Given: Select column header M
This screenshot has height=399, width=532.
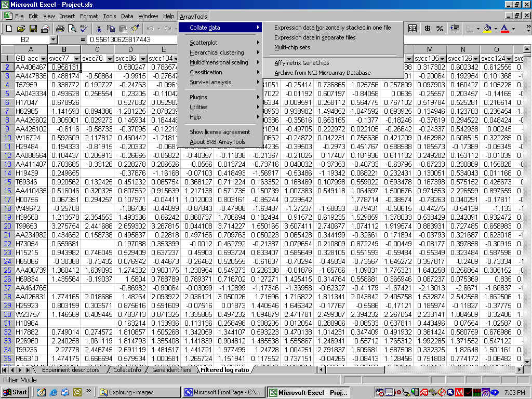Looking at the screenshot, I should 430,49.
